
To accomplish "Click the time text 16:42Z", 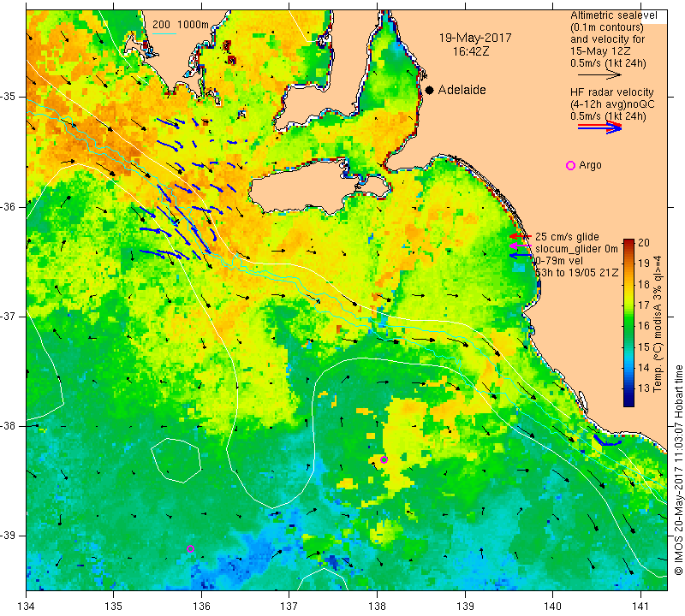I will coord(471,51).
